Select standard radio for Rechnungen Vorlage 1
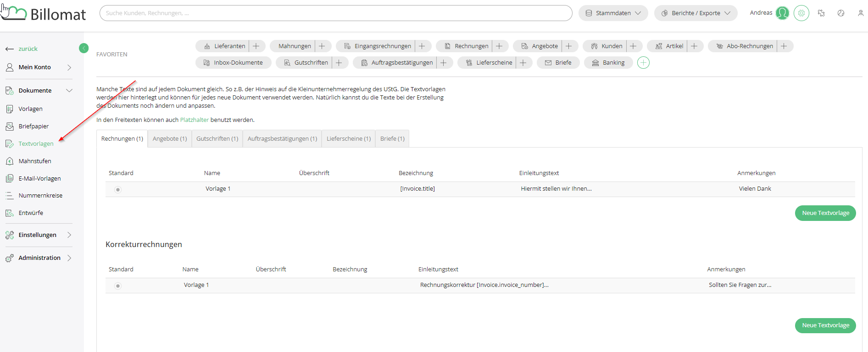The image size is (868, 352). click(x=118, y=189)
